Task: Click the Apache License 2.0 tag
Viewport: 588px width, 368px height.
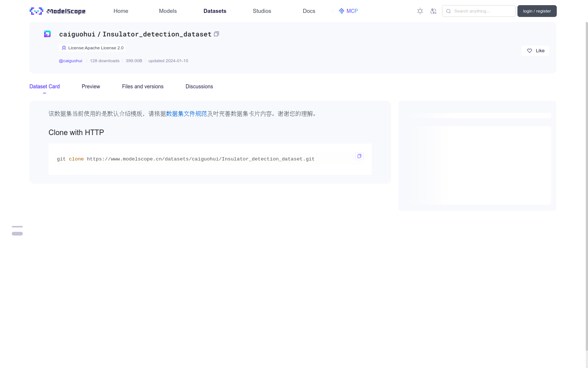Action: 92,48
